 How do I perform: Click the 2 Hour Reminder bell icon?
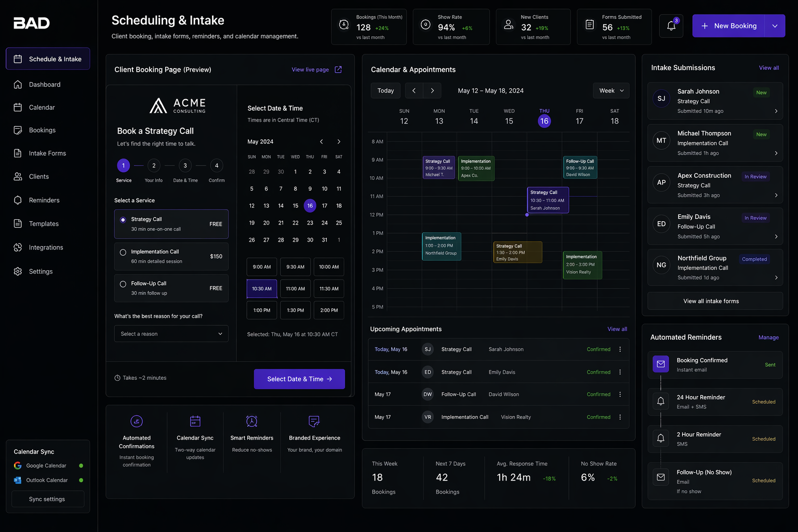(x=661, y=438)
